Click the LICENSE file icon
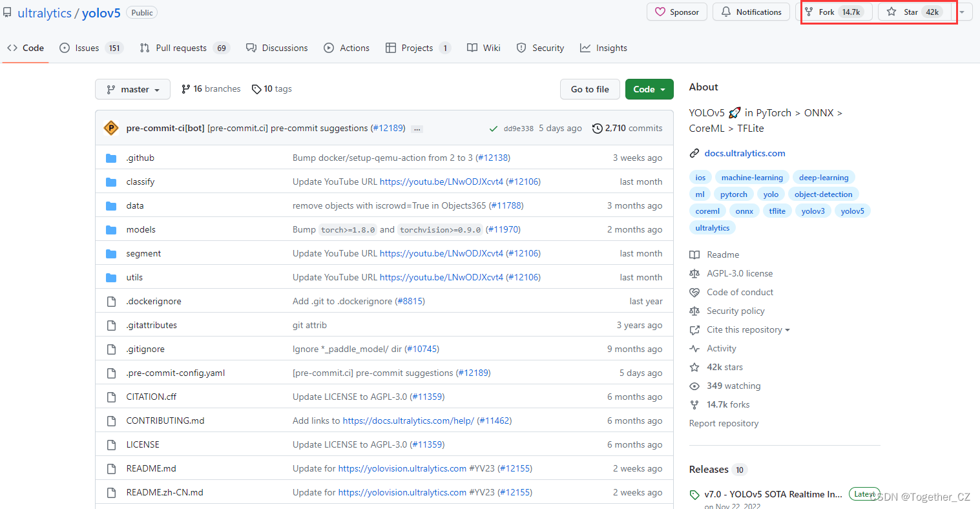Image resolution: width=980 pixels, height=509 pixels. click(x=111, y=445)
